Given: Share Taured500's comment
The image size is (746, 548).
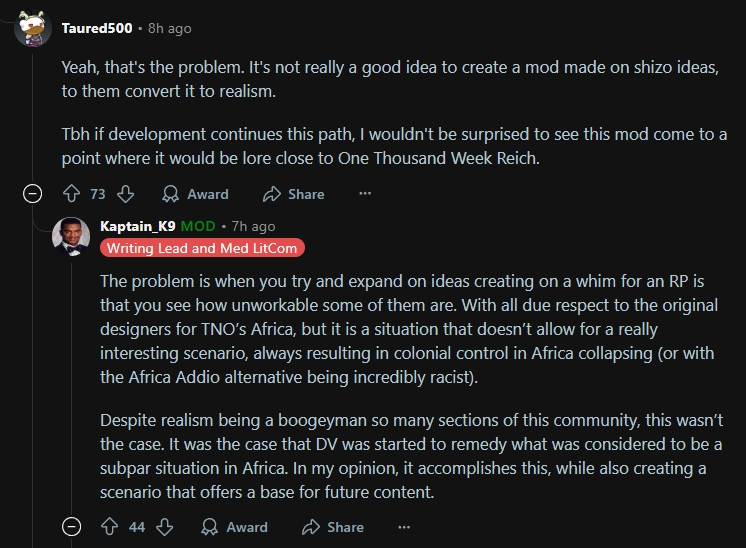Looking at the screenshot, I should point(293,194).
